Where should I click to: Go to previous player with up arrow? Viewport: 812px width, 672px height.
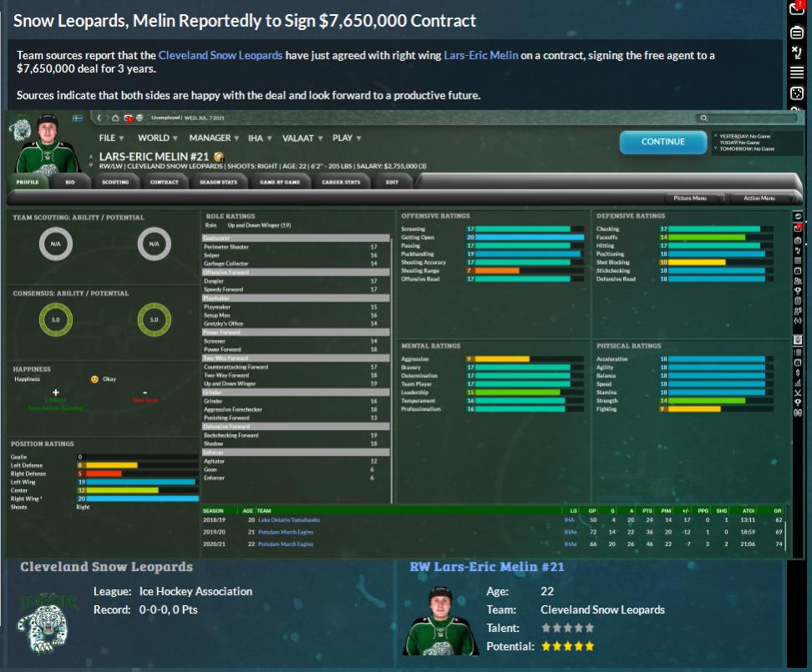91,156
